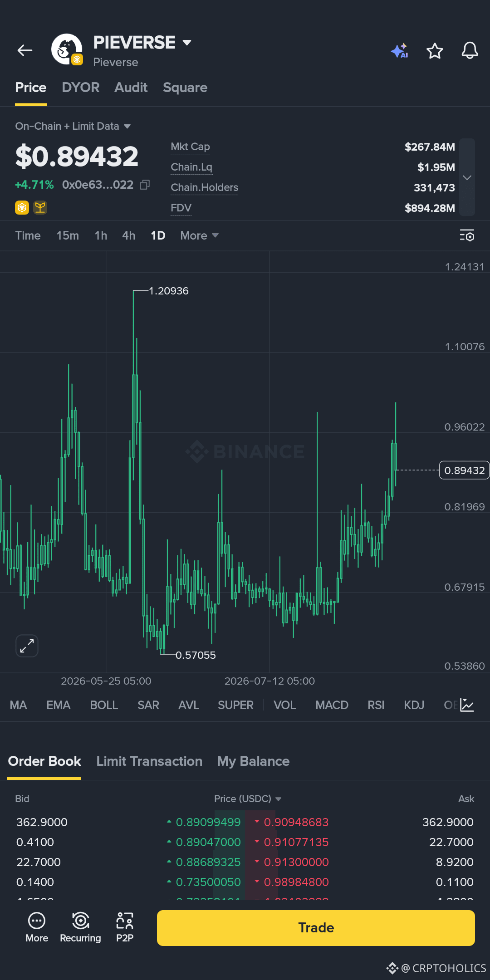
Task: Expand the market stats panel chevron
Action: (467, 177)
